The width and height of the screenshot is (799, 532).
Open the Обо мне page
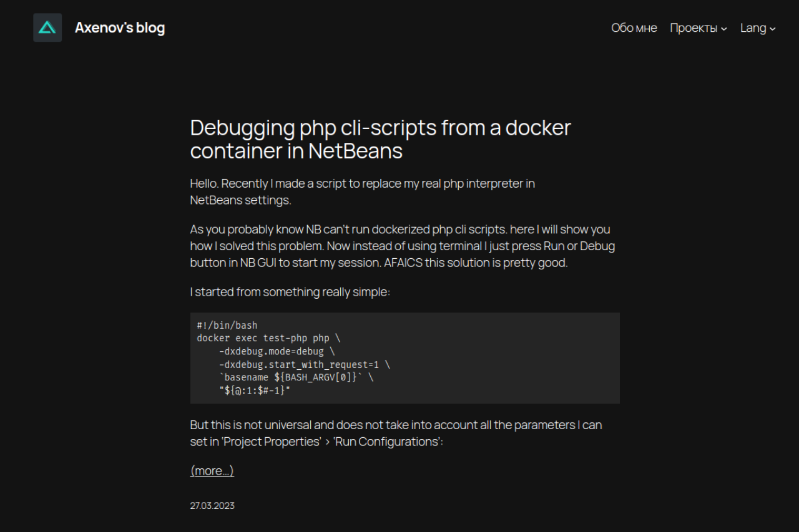[x=634, y=28]
